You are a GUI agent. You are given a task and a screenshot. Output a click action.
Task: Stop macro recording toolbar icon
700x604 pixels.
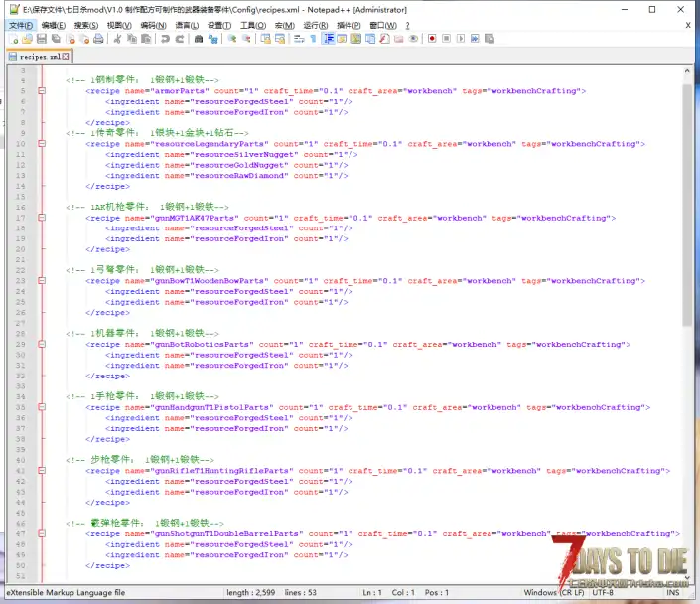coord(447,39)
